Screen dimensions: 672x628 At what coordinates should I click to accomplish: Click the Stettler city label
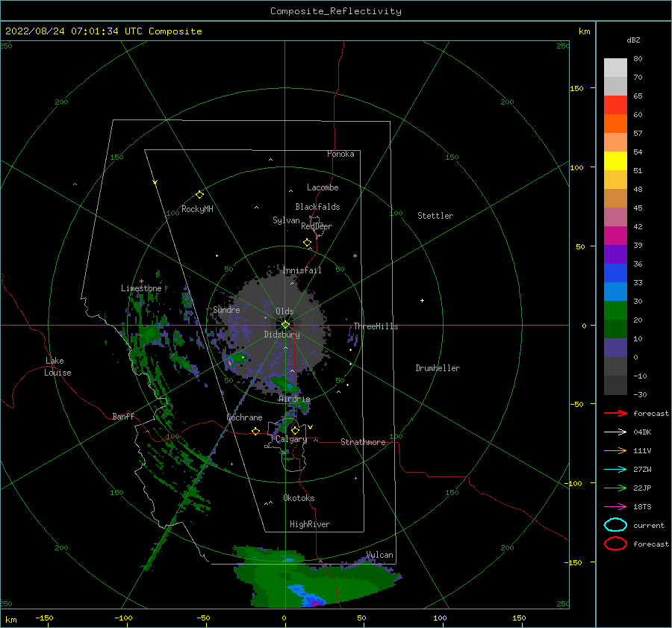[x=435, y=216]
